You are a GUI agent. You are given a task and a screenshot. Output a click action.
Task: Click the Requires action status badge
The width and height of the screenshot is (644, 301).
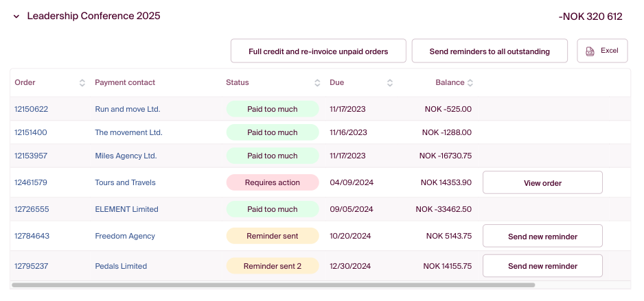coord(273,182)
